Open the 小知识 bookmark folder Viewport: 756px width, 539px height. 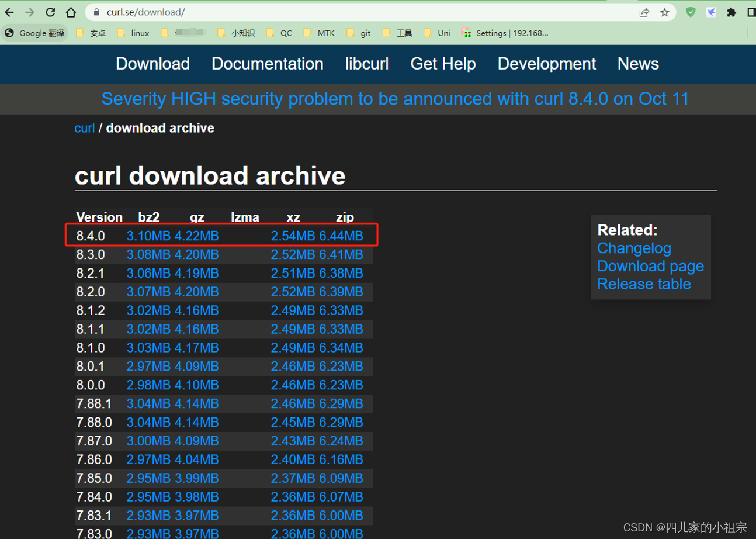pyautogui.click(x=236, y=33)
